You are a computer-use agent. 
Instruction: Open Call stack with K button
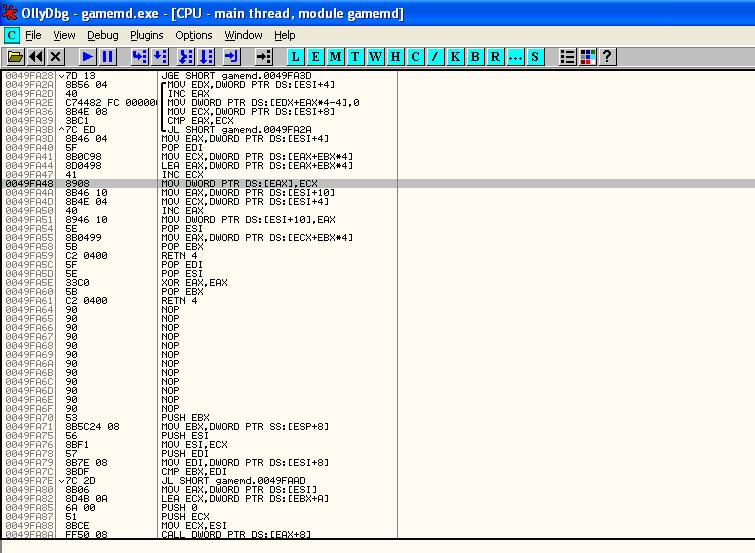(456, 57)
